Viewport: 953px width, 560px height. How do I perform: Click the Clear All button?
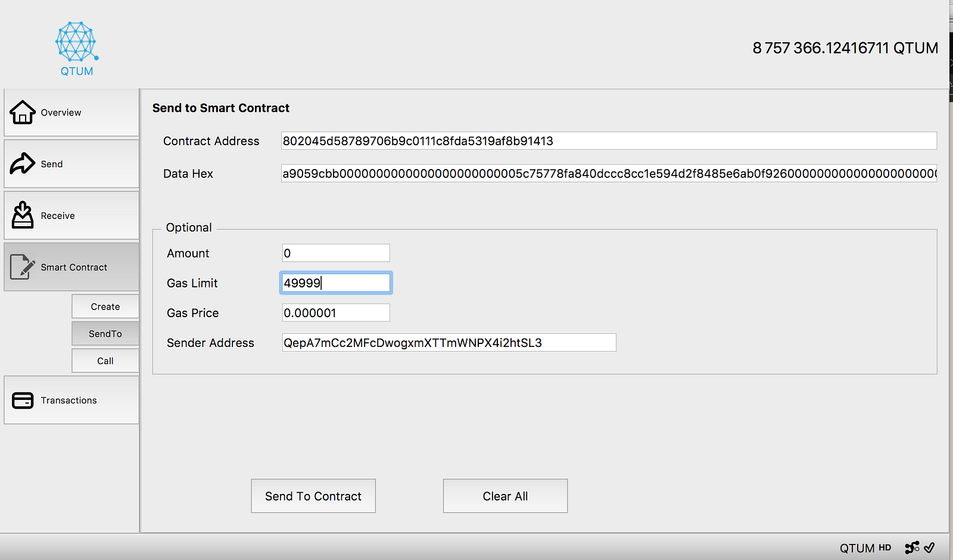[x=505, y=496]
